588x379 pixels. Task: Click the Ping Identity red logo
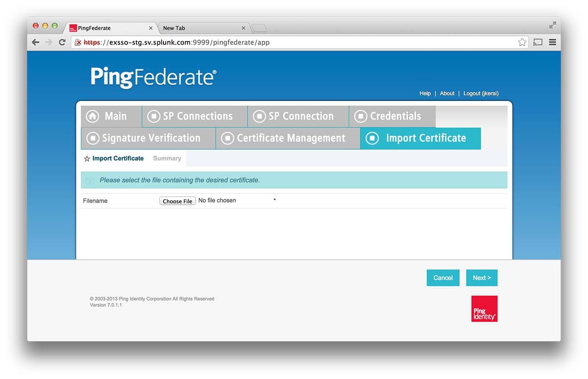click(x=484, y=308)
